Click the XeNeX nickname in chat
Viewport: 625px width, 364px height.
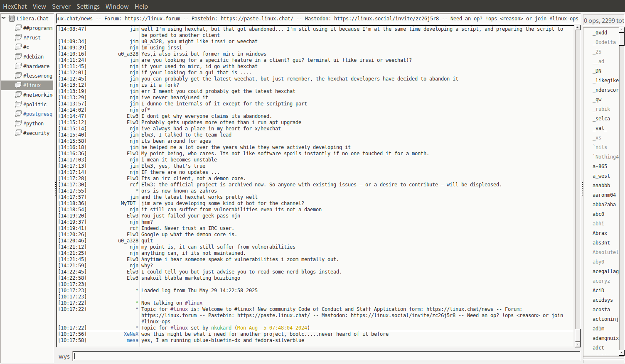point(131,334)
